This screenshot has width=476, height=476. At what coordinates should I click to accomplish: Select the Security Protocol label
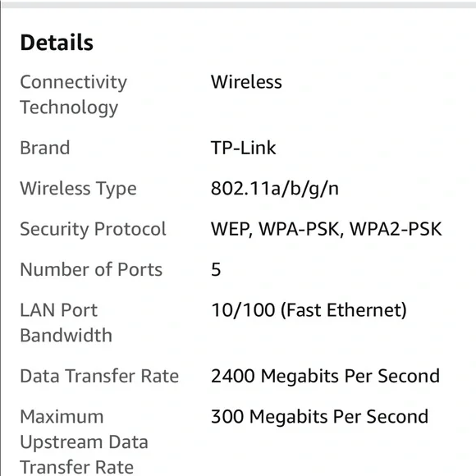pos(93,229)
